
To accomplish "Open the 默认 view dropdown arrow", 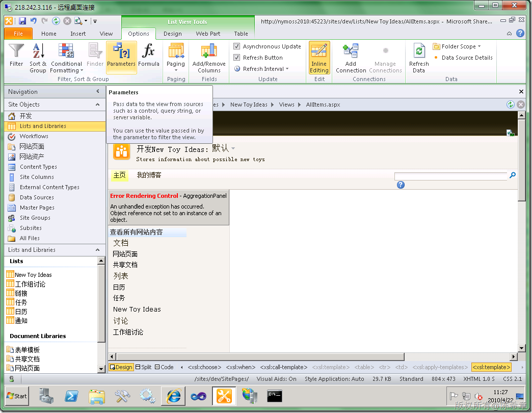I will [233, 149].
